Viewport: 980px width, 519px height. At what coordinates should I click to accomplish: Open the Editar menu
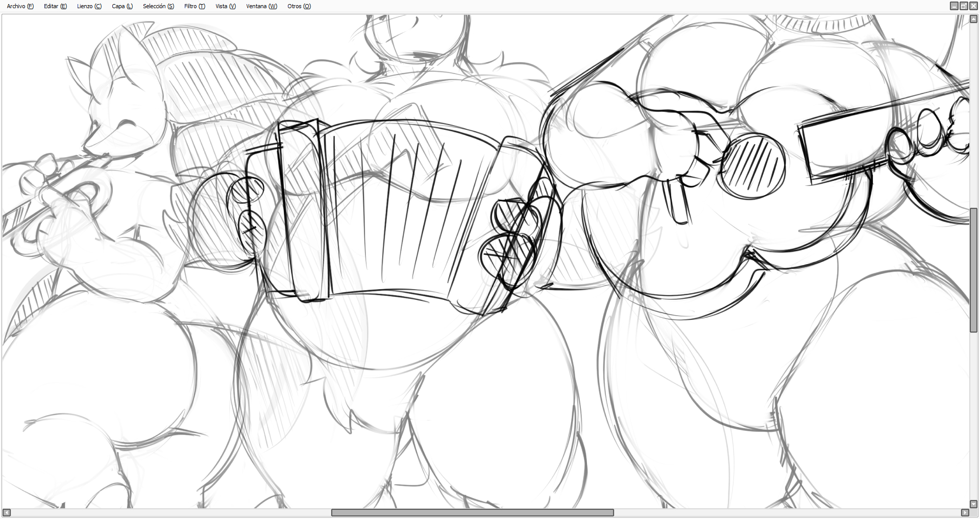pos(55,6)
